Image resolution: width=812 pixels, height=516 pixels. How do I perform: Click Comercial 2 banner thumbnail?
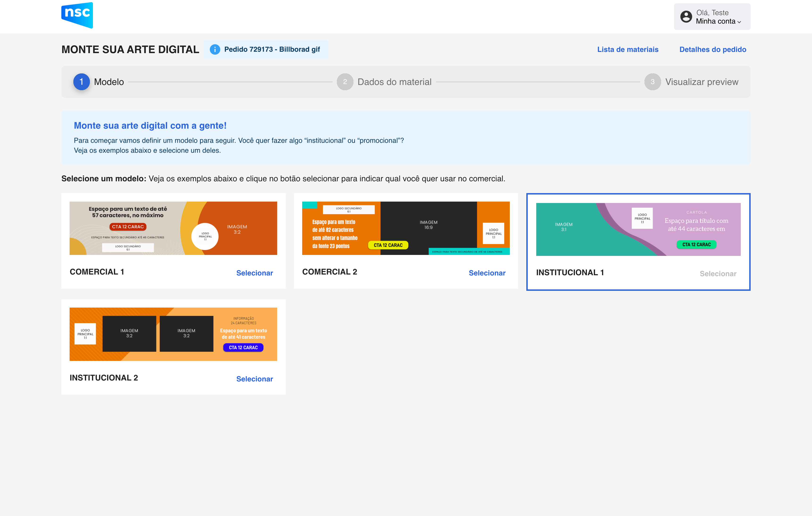pyautogui.click(x=406, y=228)
